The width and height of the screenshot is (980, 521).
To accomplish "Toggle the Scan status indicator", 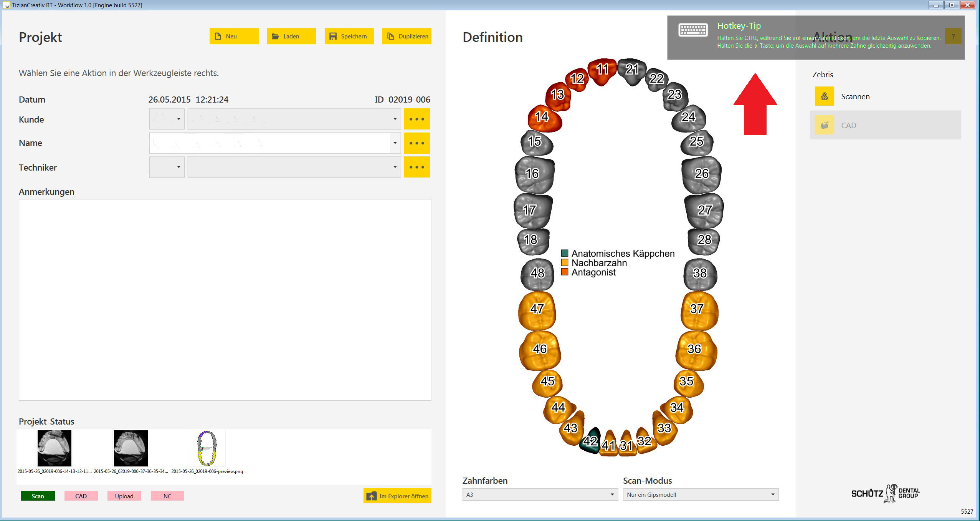I will point(38,496).
